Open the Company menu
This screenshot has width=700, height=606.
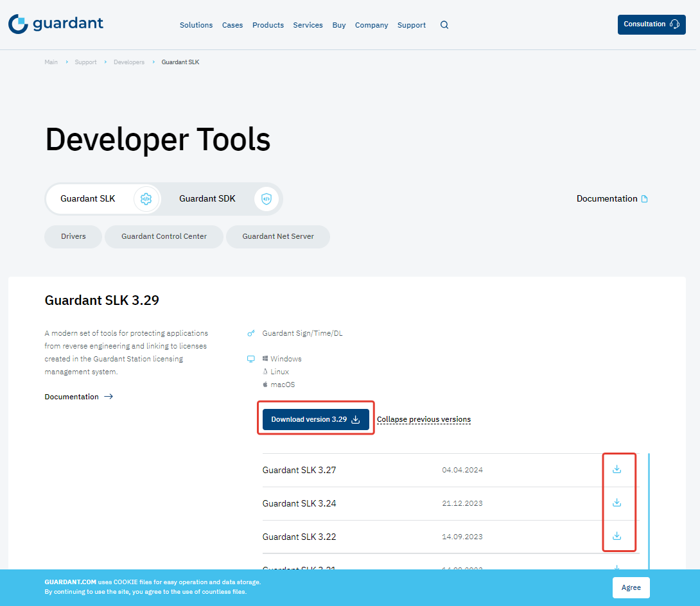click(371, 25)
